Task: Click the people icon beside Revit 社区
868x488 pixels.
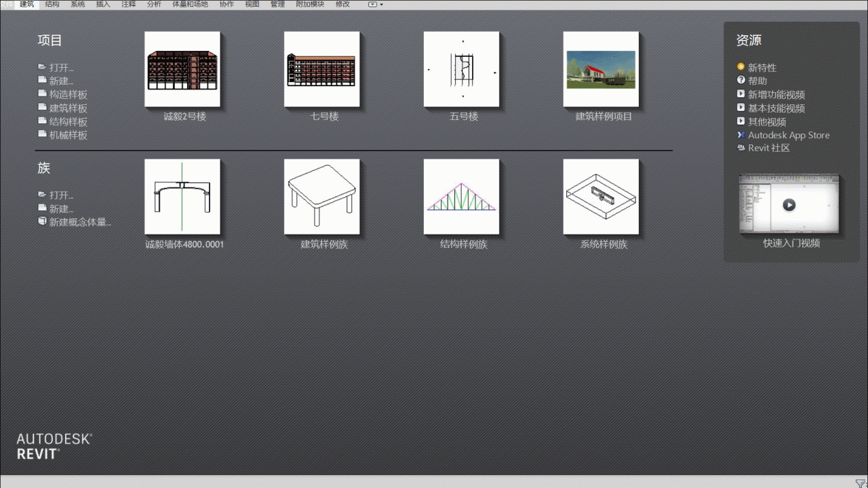Action: tap(741, 147)
